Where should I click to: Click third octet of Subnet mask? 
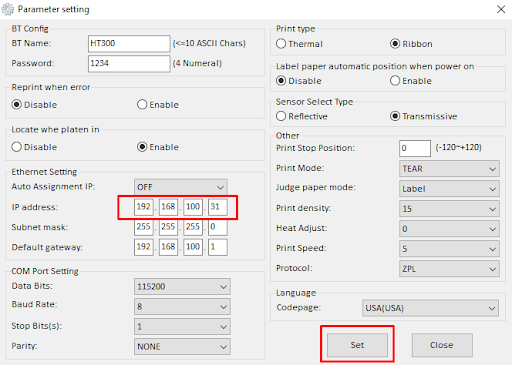coord(193,227)
